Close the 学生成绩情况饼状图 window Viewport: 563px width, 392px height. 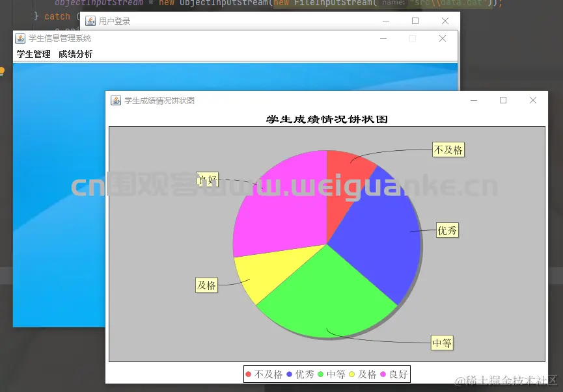(533, 100)
